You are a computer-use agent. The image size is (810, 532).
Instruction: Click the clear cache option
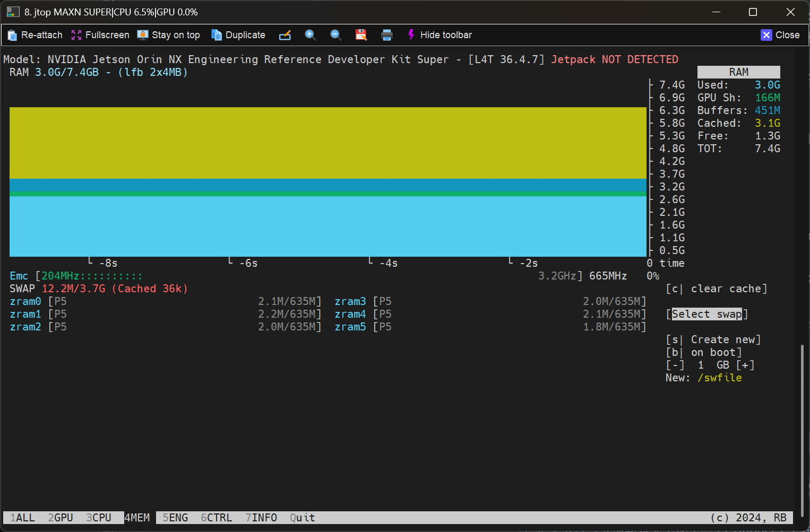717,289
